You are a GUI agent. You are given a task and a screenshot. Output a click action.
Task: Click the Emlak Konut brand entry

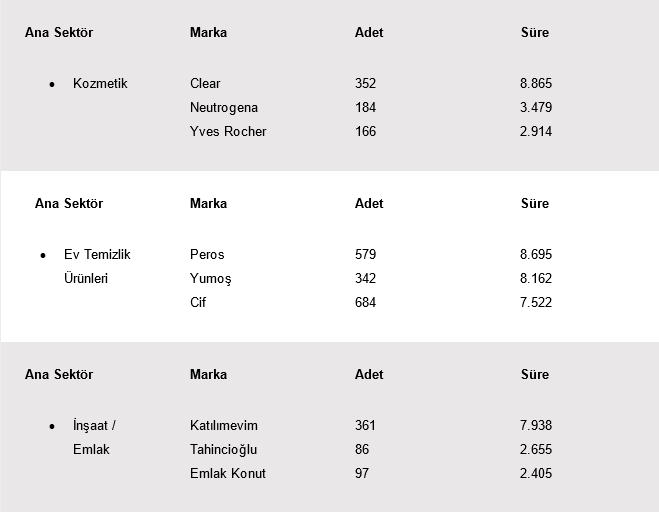[228, 473]
